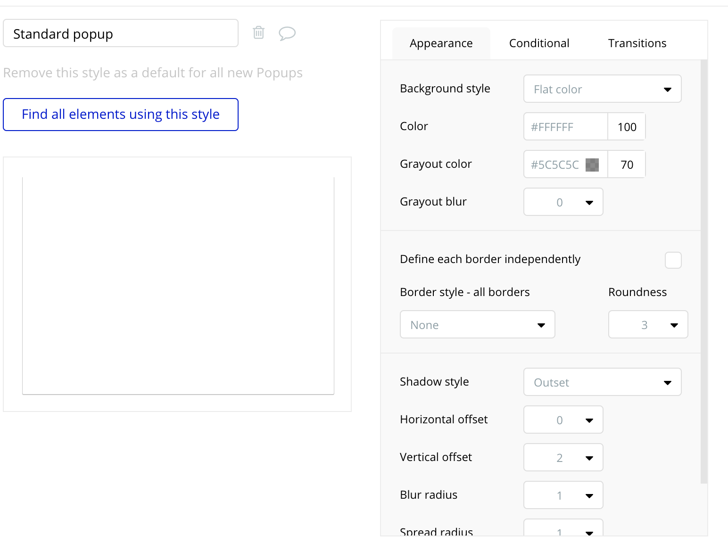Click Find all elements using this style
Image resolution: width=728 pixels, height=560 pixels.
pyautogui.click(x=121, y=115)
